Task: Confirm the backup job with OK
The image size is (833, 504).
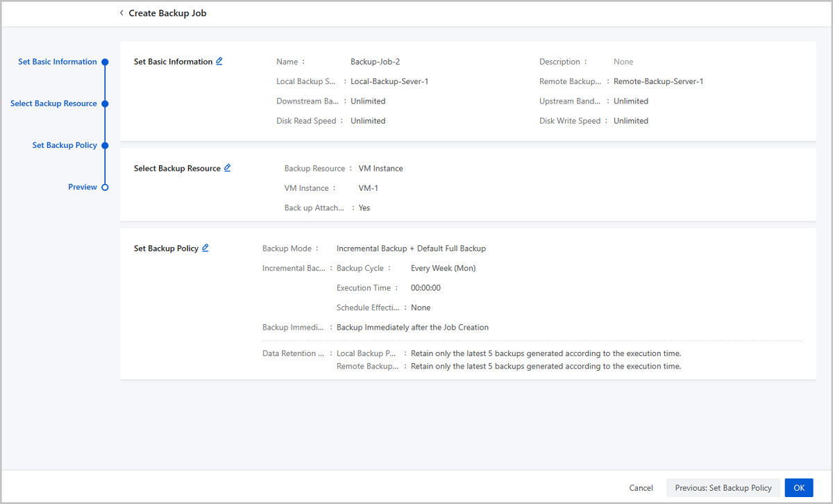Action: point(798,488)
